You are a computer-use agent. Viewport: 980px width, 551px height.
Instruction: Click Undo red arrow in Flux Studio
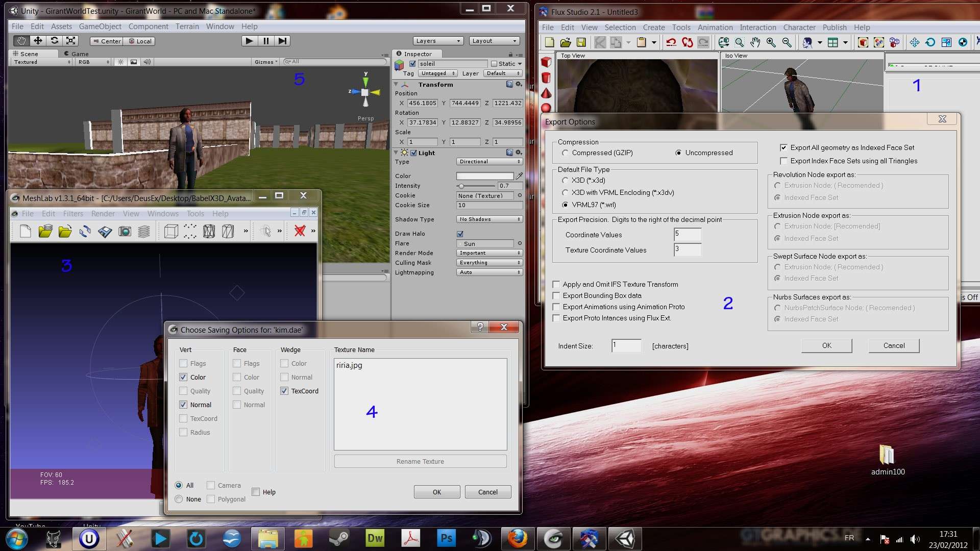[x=671, y=42]
